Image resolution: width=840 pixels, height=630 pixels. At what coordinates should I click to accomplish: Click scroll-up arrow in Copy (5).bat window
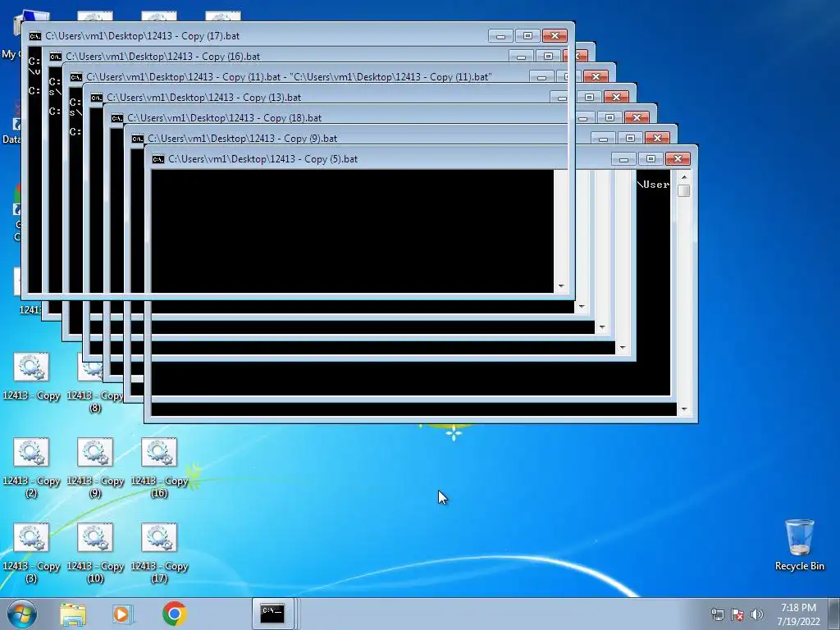tap(683, 177)
